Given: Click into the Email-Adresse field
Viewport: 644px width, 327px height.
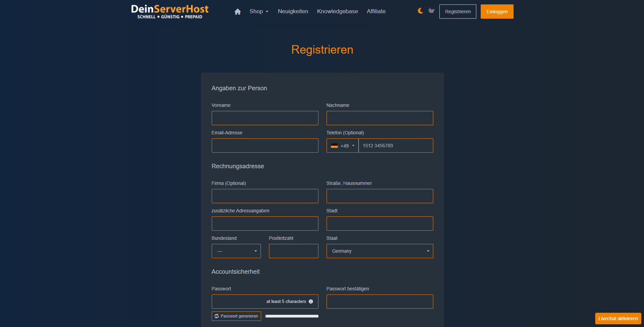Looking at the screenshot, I should 265,146.
